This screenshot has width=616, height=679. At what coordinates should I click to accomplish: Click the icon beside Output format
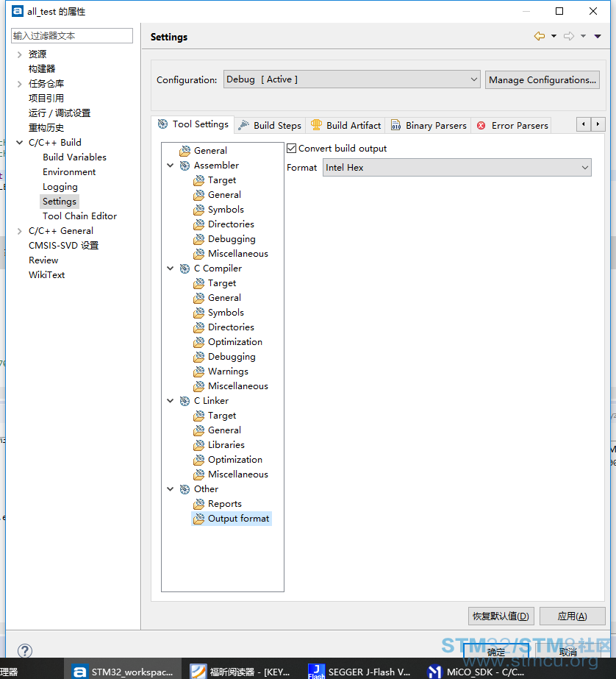[199, 519]
